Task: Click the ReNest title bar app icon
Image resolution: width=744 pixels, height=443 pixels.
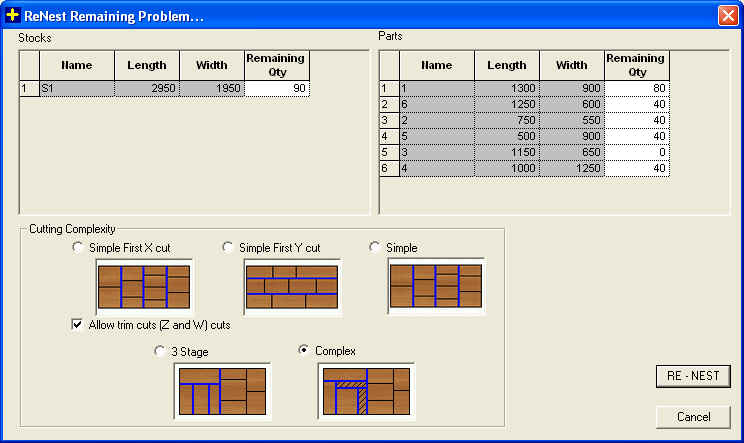Action: coord(13,15)
